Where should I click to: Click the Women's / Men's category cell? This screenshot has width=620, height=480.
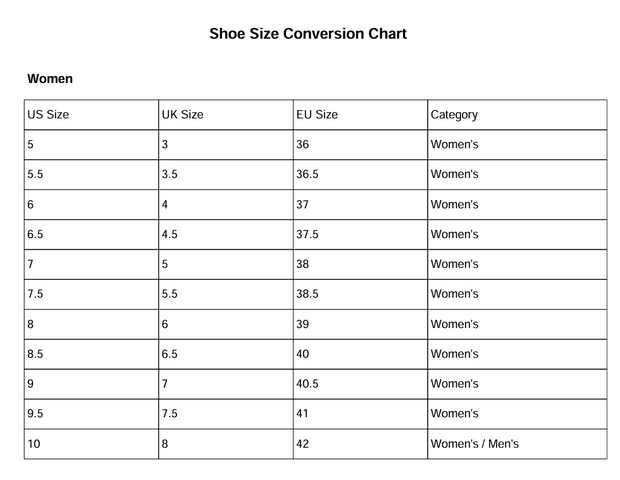pyautogui.click(x=474, y=445)
